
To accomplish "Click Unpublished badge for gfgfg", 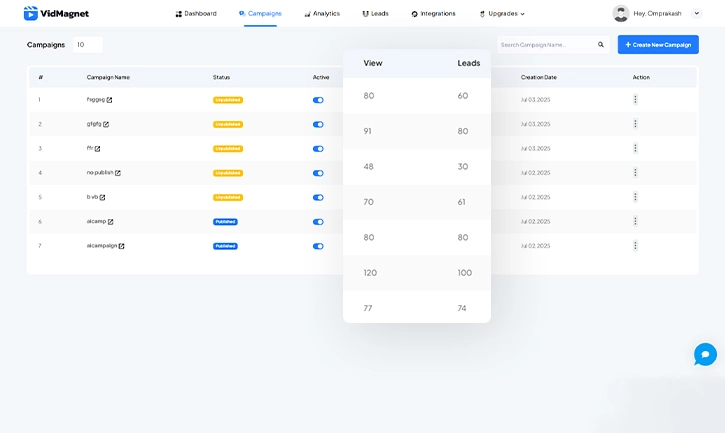I will (228, 124).
